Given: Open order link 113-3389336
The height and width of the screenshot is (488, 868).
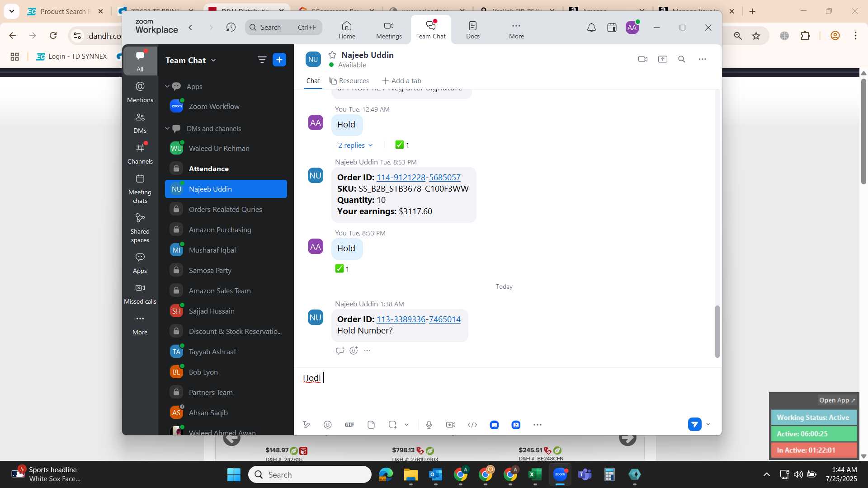Looking at the screenshot, I should [x=401, y=319].
